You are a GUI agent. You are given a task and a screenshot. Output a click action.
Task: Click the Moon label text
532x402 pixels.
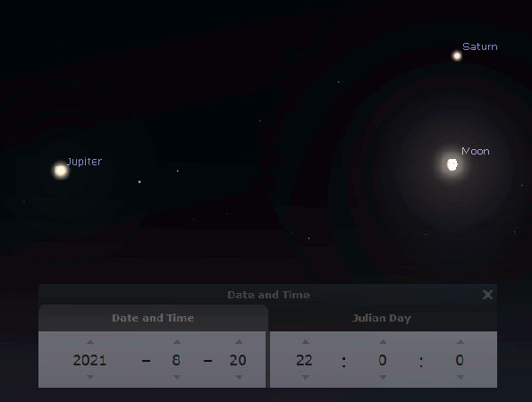476,151
